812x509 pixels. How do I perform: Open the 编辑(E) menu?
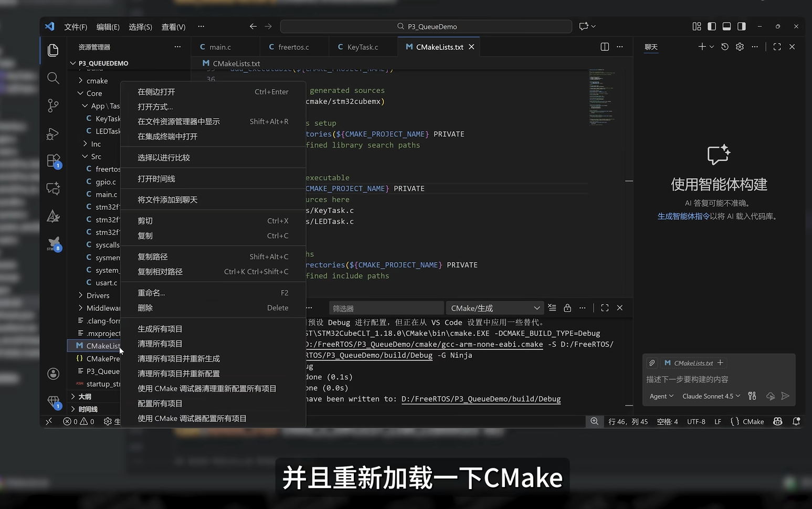tap(108, 27)
